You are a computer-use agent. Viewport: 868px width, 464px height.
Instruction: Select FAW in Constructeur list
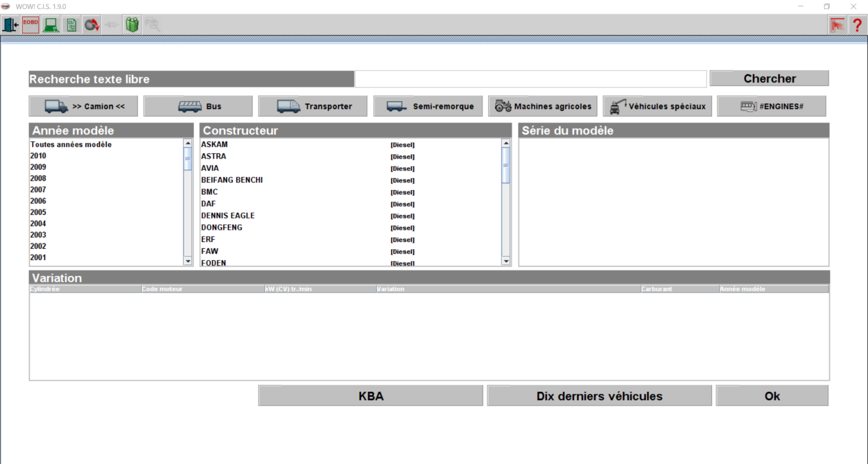coord(350,251)
